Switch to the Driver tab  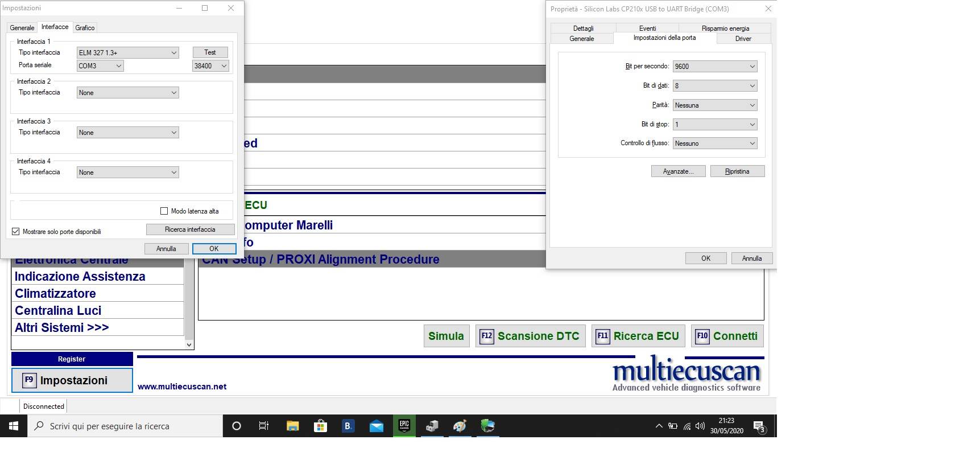[x=743, y=39]
